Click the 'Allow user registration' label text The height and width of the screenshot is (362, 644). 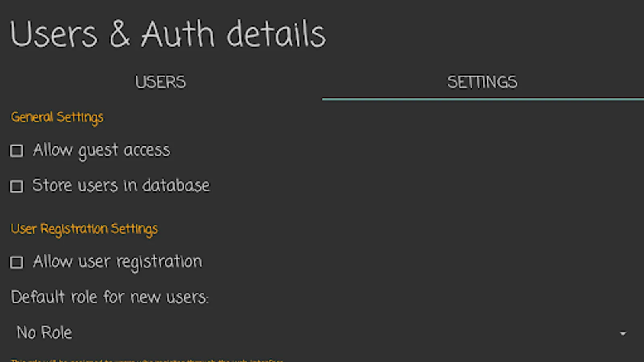(118, 262)
